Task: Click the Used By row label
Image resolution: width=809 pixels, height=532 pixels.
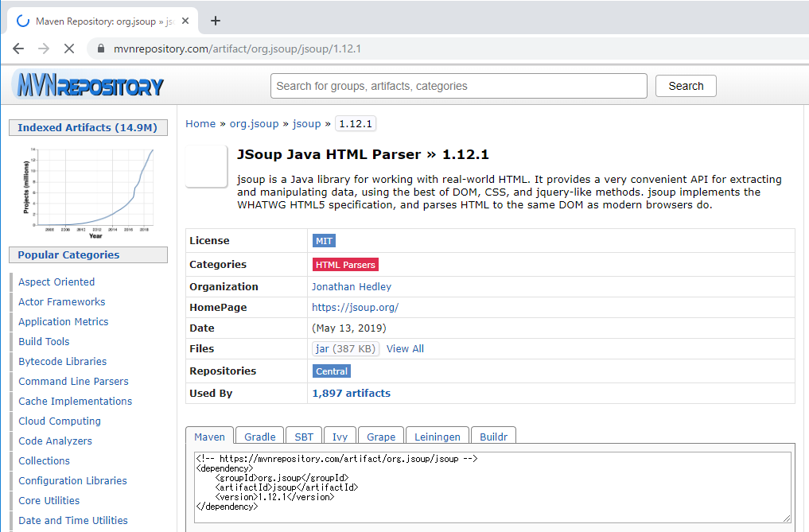Action: [211, 393]
